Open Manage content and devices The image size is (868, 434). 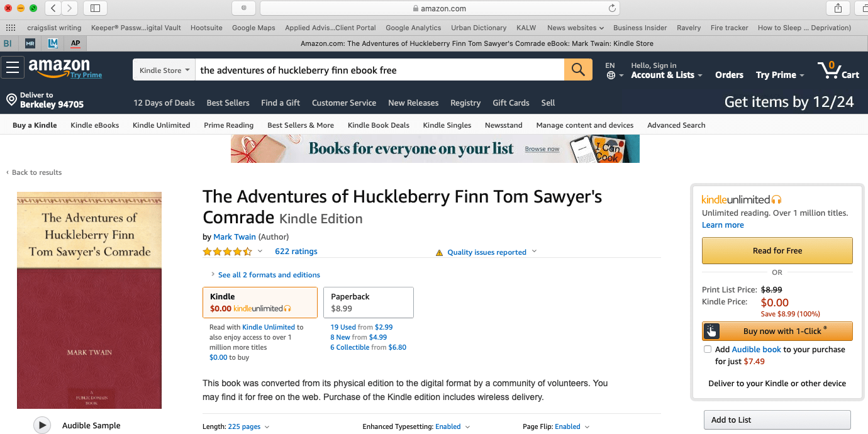coord(584,125)
